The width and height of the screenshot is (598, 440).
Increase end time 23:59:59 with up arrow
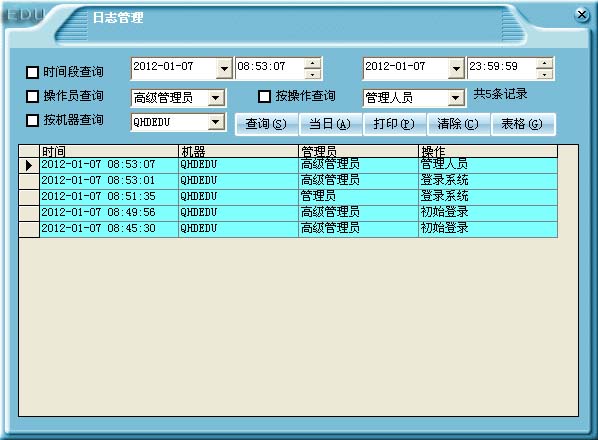545,63
